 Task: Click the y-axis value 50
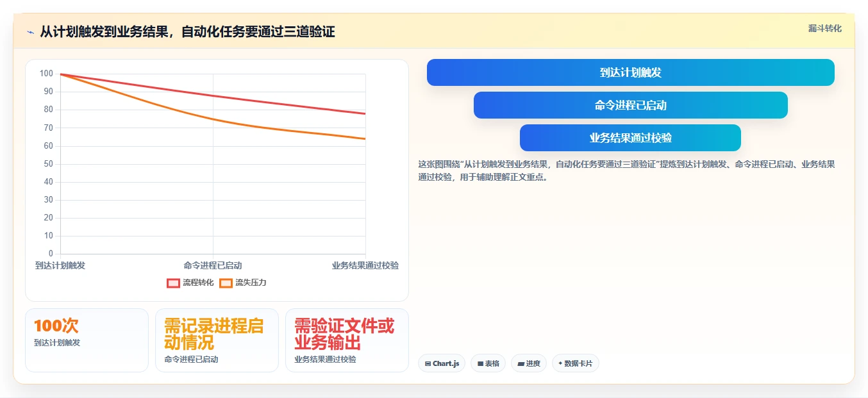[x=48, y=164]
